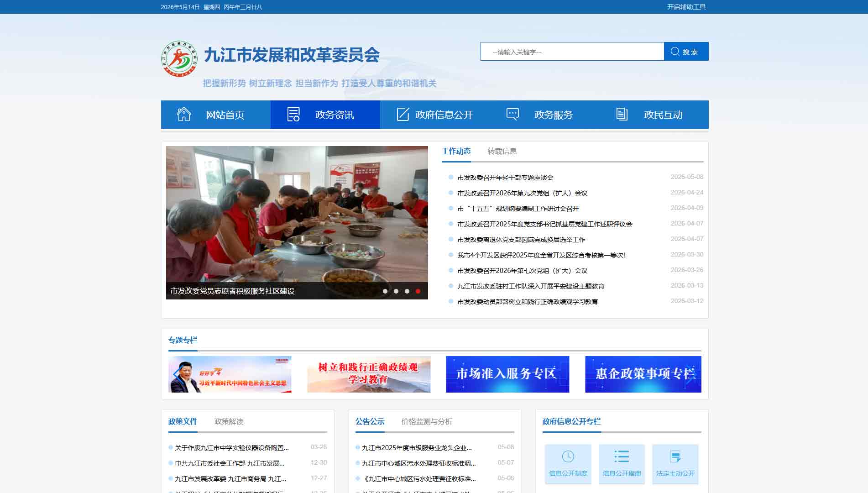Viewport: 868px width, 493px height.
Task: Open notice 《九江市中心城区污水处理费征收标准...
Action: [x=419, y=479]
